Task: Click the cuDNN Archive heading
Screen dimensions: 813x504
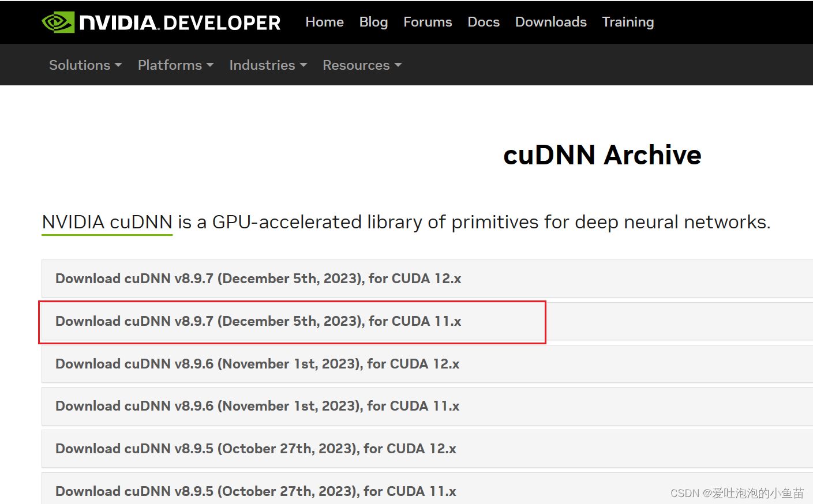Action: tap(602, 155)
